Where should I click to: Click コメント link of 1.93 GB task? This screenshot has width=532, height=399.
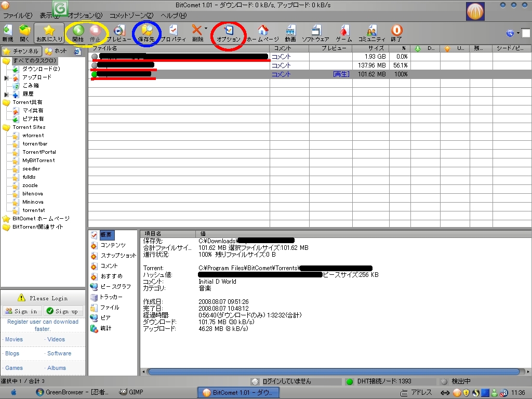coord(281,57)
